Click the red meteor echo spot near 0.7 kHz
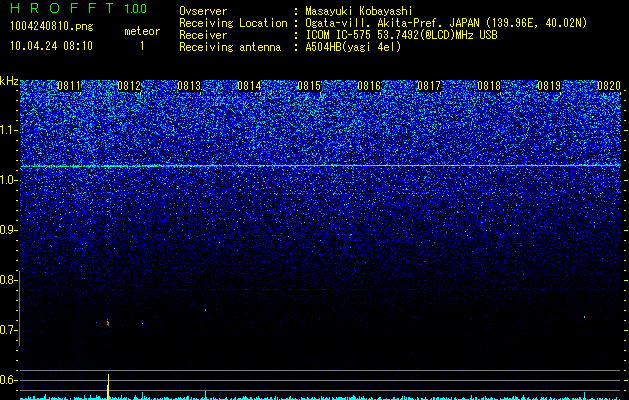Viewport: 629px width, 400px height. coord(108,323)
